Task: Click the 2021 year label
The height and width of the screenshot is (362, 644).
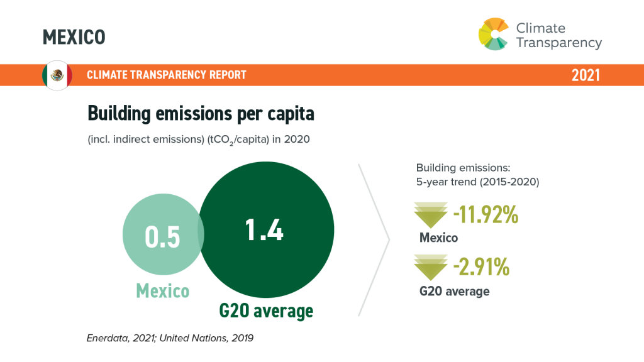Action: (585, 75)
